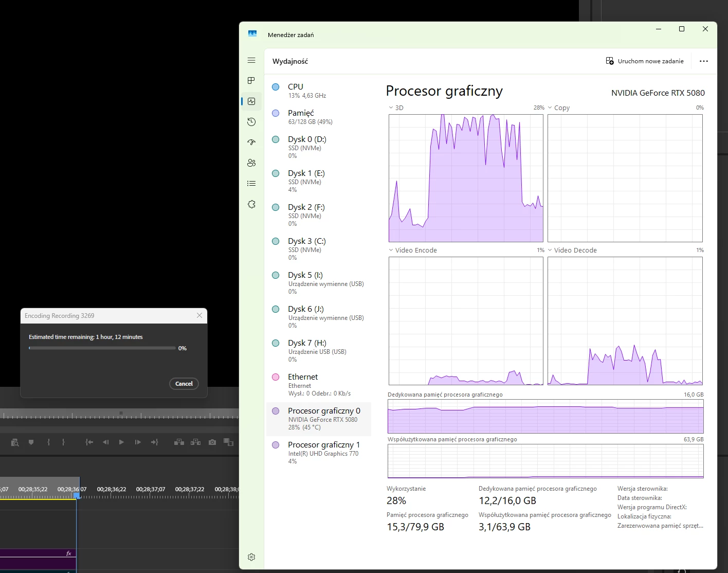Click the Export Frame camera icon
Image resolution: width=728 pixels, height=573 pixels.
pyautogui.click(x=212, y=442)
